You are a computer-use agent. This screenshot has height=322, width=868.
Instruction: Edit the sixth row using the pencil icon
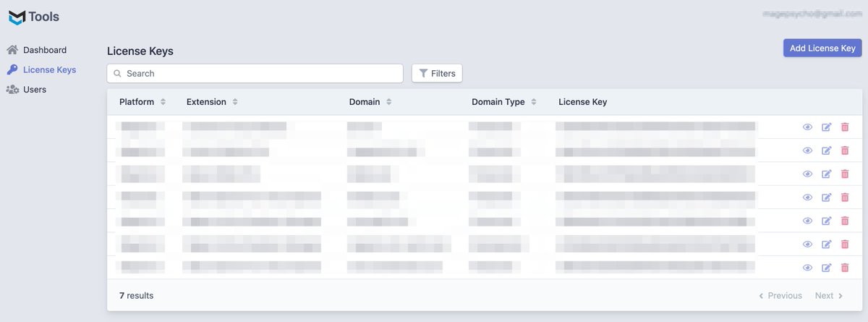pos(827,245)
